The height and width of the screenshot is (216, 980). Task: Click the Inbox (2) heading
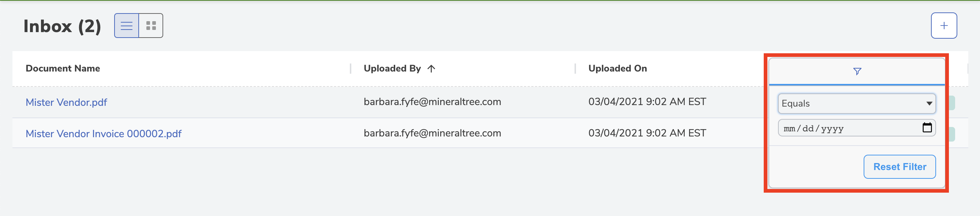(x=62, y=26)
